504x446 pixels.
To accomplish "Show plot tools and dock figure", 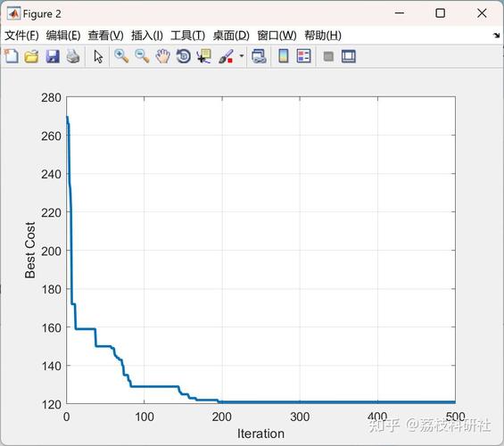I will pos(349,56).
